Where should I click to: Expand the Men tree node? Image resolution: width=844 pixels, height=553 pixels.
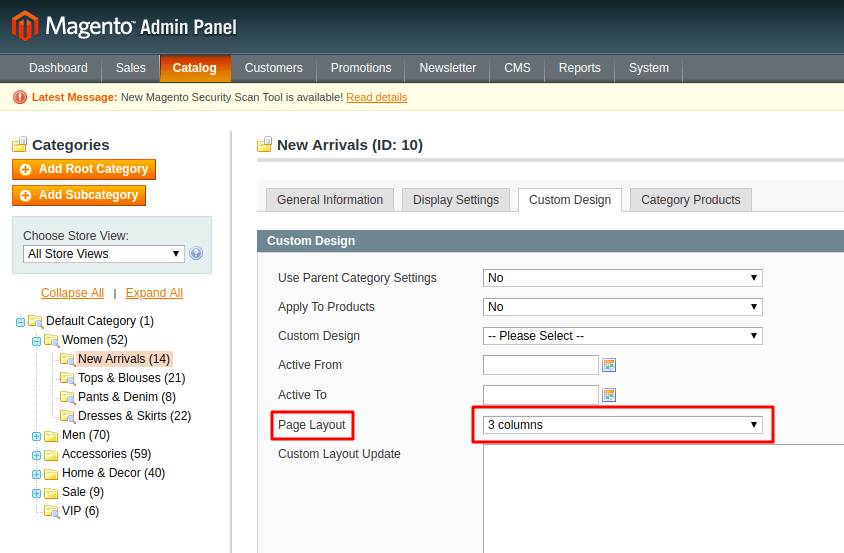pyautogui.click(x=36, y=436)
